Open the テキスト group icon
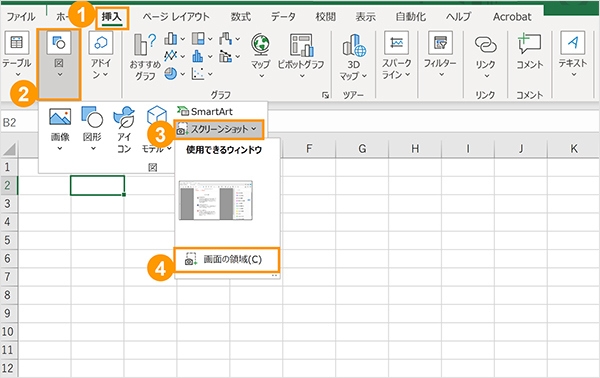The height and width of the screenshot is (378, 600). (572, 43)
